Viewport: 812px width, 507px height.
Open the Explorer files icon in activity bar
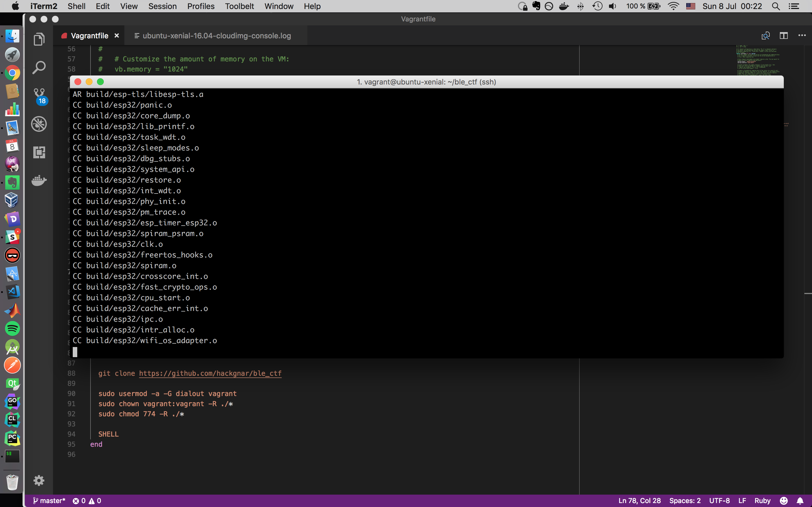click(x=39, y=39)
